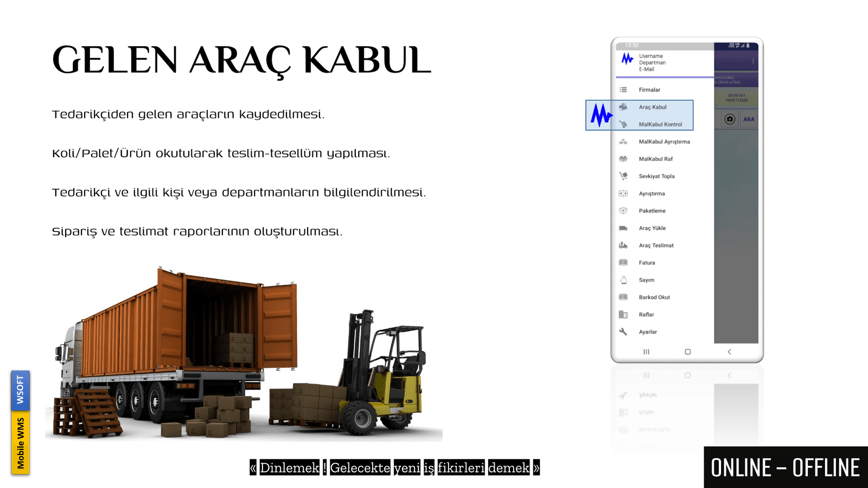Click the line 'Tedarikçi ve ilgili kişi veya departmanların bilgilendirilmesi.'
Image resolution: width=868 pixels, height=488 pixels.
[x=239, y=192]
